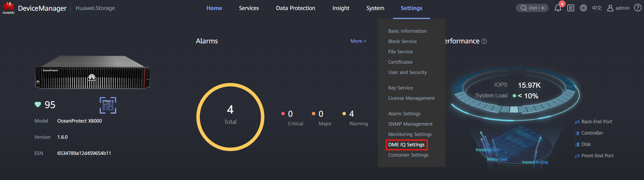Click the OceanProtect device image

click(x=92, y=73)
